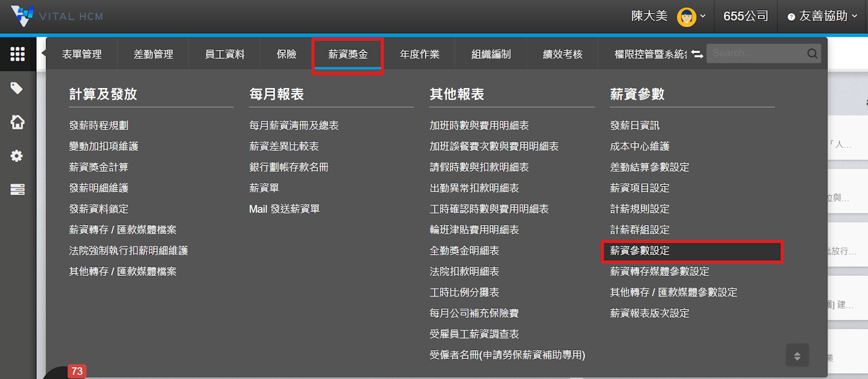Open the 薪資單 report link
Image resolution: width=868 pixels, height=379 pixels.
pyautogui.click(x=264, y=188)
